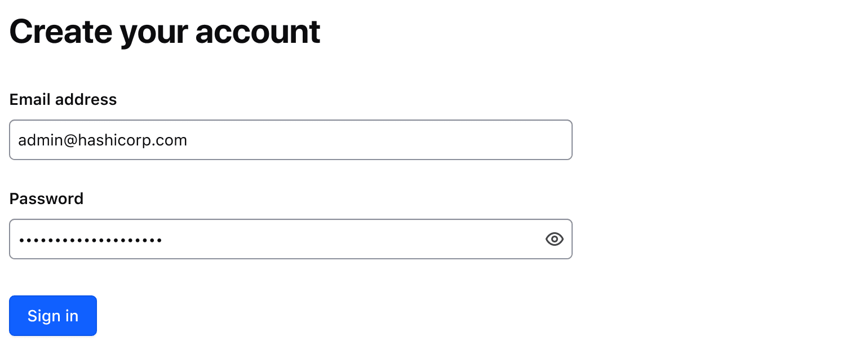
Task: Submit the form via Sign in
Action: pos(52,316)
